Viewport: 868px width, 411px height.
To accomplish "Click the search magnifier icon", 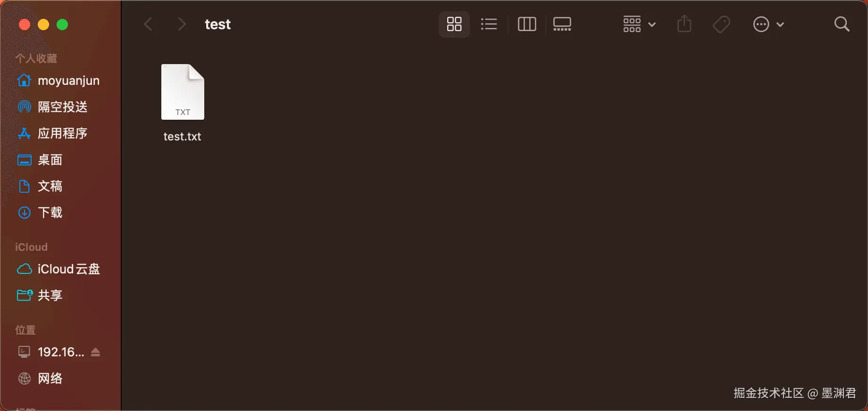I will pos(842,24).
